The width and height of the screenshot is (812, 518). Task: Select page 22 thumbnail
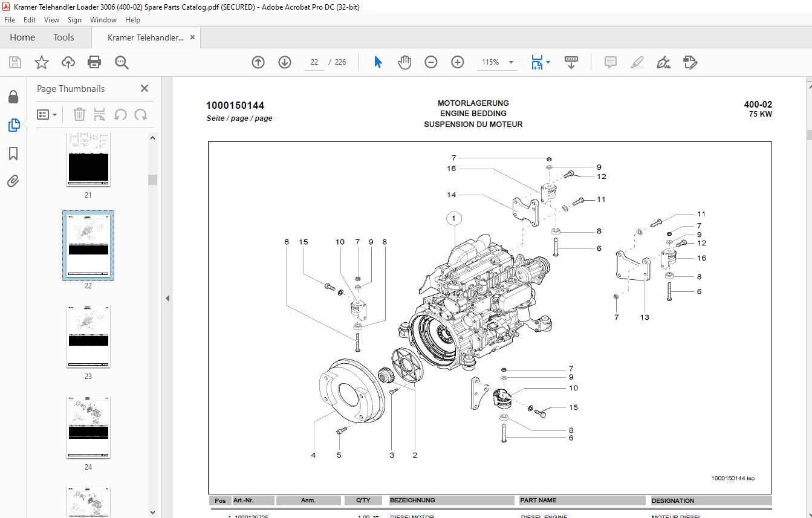pos(88,245)
